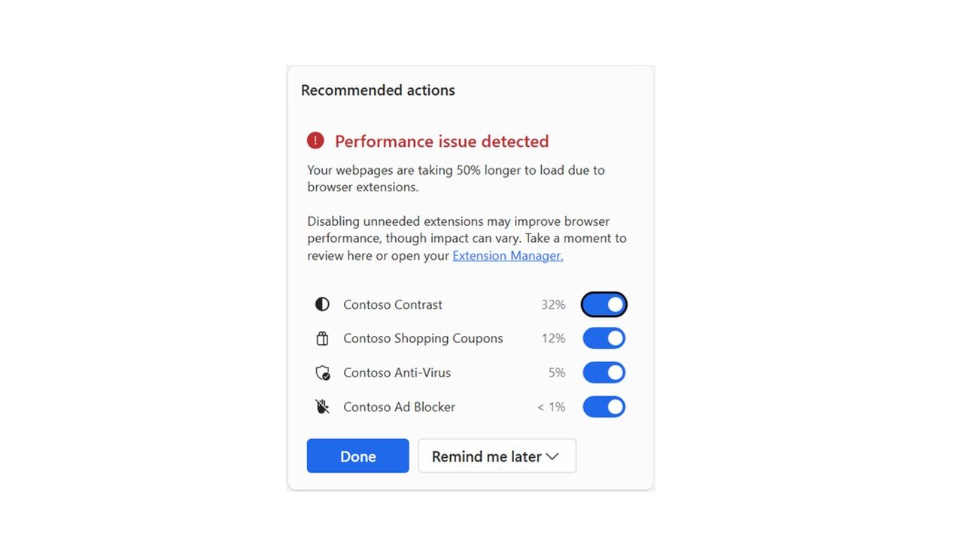
Task: Click the red performance alert icon
Action: pyautogui.click(x=315, y=141)
